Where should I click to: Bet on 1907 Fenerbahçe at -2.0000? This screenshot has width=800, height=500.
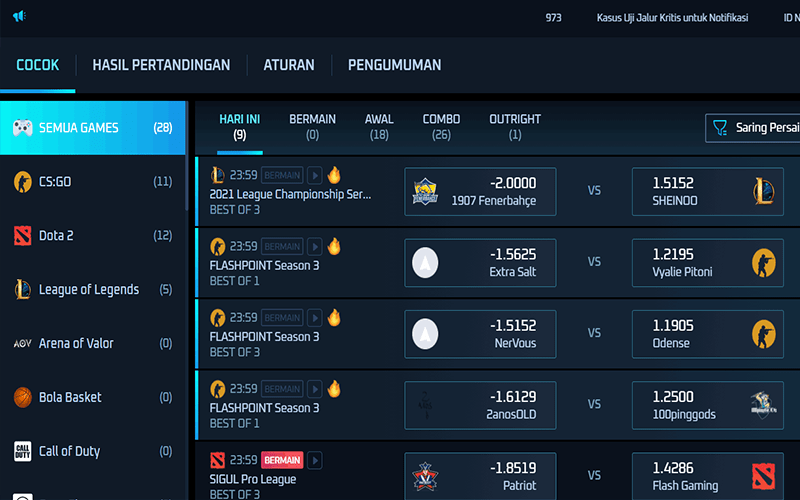click(x=480, y=191)
